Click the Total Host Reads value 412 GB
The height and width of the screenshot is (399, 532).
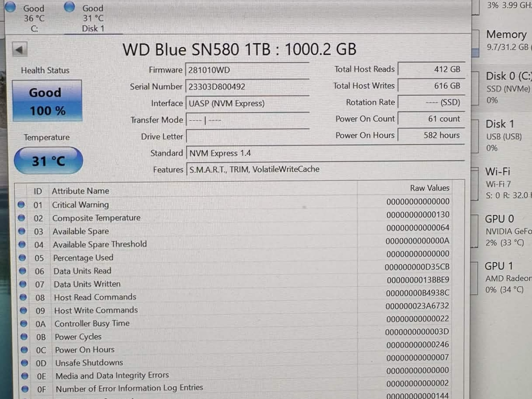431,69
